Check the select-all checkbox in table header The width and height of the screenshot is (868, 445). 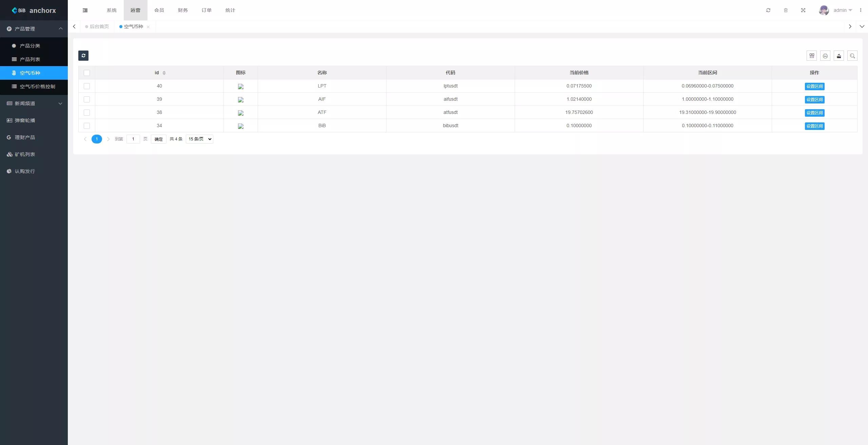pyautogui.click(x=87, y=73)
